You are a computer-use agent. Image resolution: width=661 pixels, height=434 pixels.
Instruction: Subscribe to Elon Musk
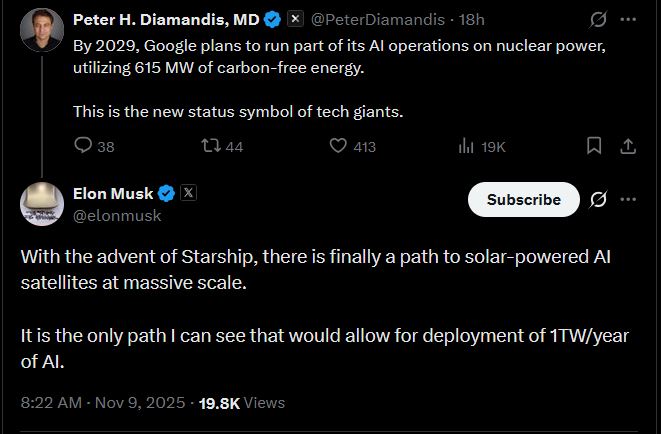point(523,199)
